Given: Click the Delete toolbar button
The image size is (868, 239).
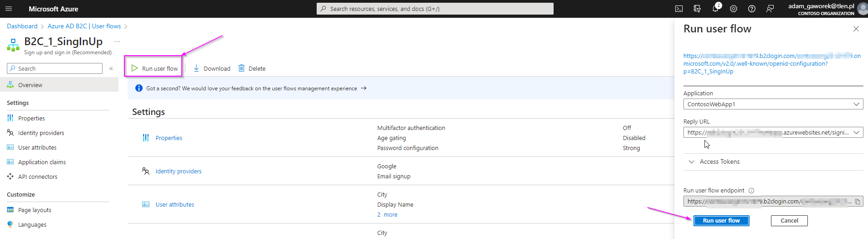Looking at the screenshot, I should tap(252, 68).
